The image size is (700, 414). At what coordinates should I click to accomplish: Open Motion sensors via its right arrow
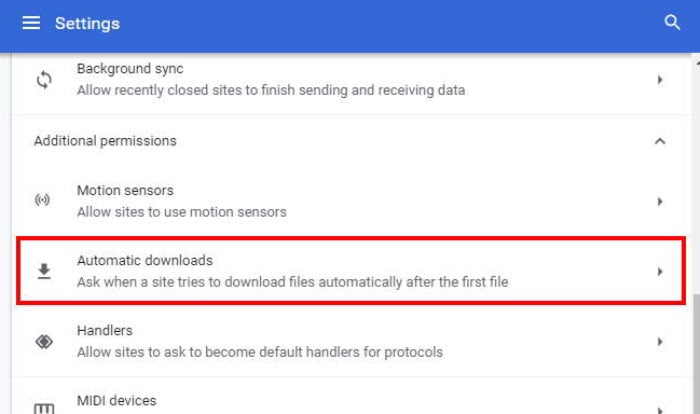click(660, 201)
